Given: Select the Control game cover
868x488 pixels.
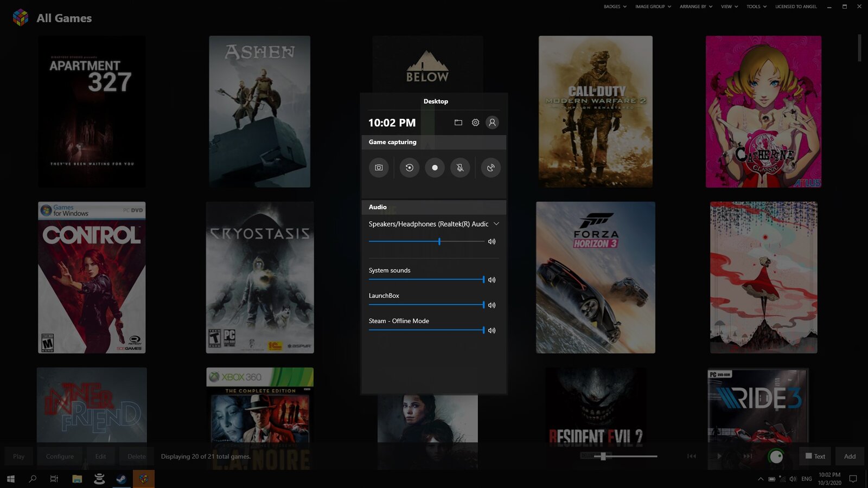Looking at the screenshot, I should 92,278.
